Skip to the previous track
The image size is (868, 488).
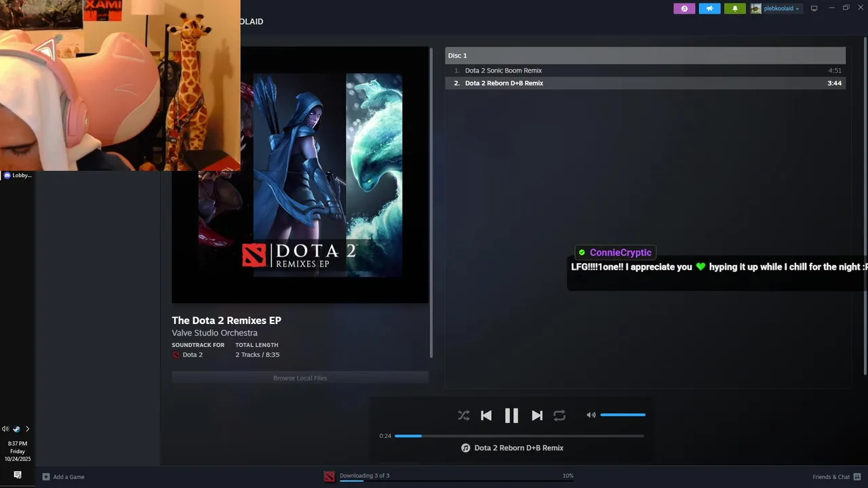click(486, 415)
